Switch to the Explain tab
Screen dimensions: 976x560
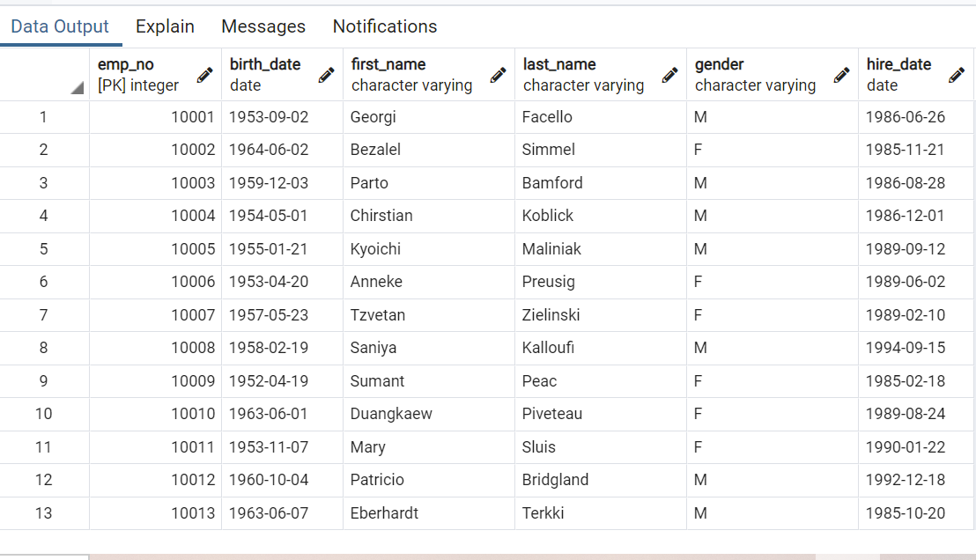coord(165,26)
